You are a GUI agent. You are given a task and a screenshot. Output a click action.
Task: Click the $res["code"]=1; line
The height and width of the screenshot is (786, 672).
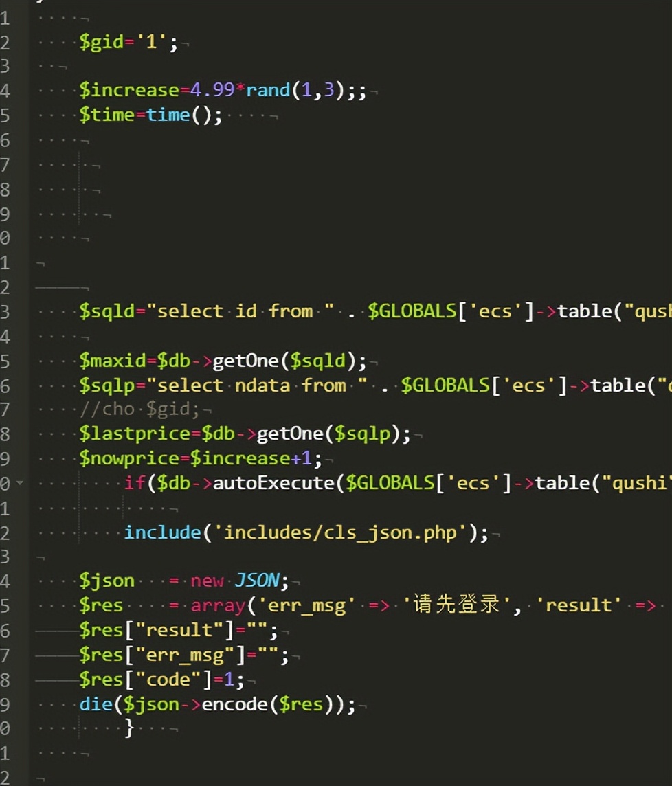coord(161,680)
